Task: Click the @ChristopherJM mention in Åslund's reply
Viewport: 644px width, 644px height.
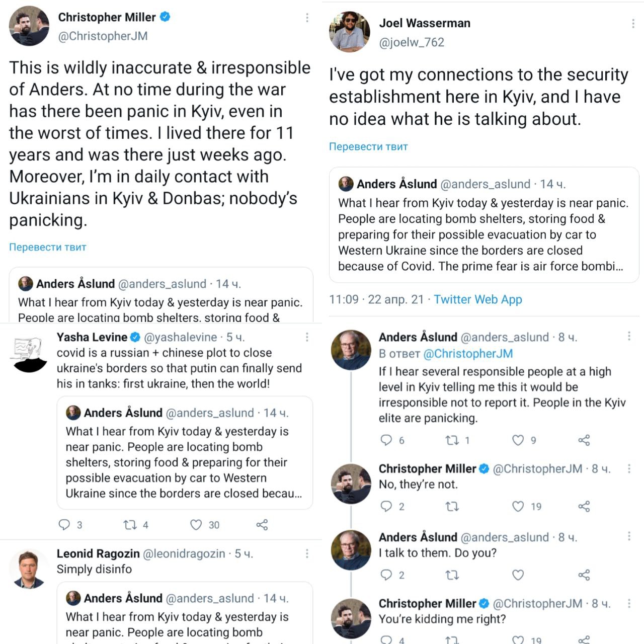Action: pyautogui.click(x=468, y=354)
